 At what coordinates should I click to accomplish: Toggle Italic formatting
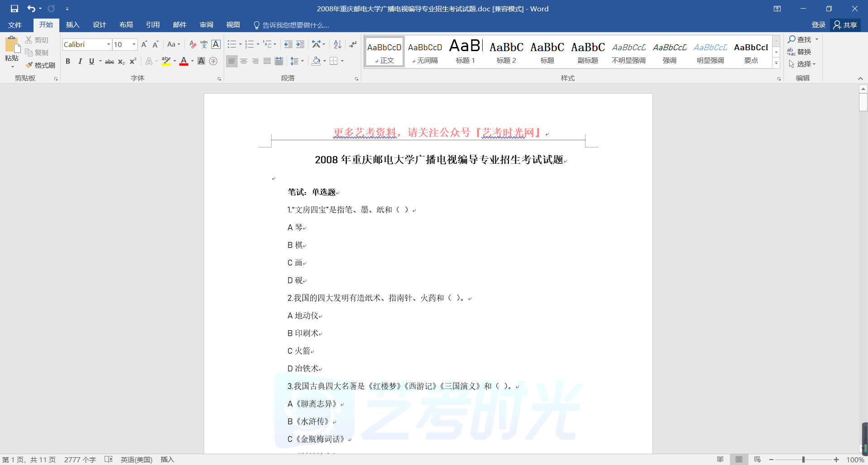(80, 61)
